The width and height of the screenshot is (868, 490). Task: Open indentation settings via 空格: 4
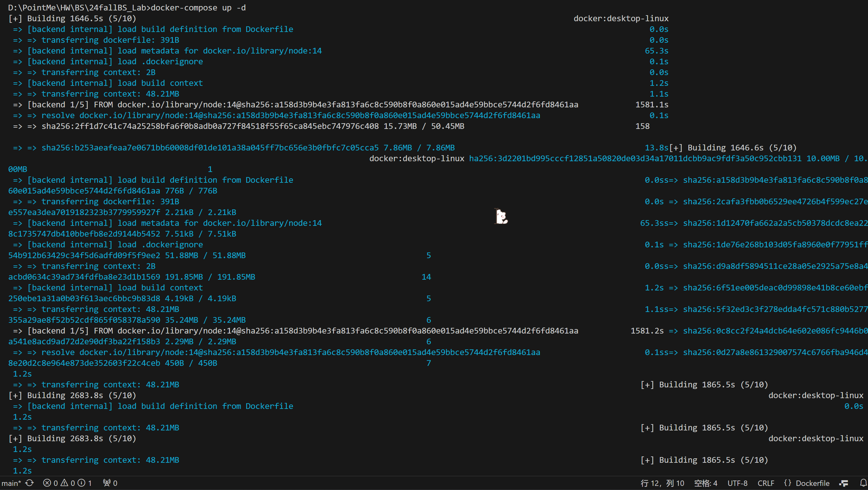point(705,483)
